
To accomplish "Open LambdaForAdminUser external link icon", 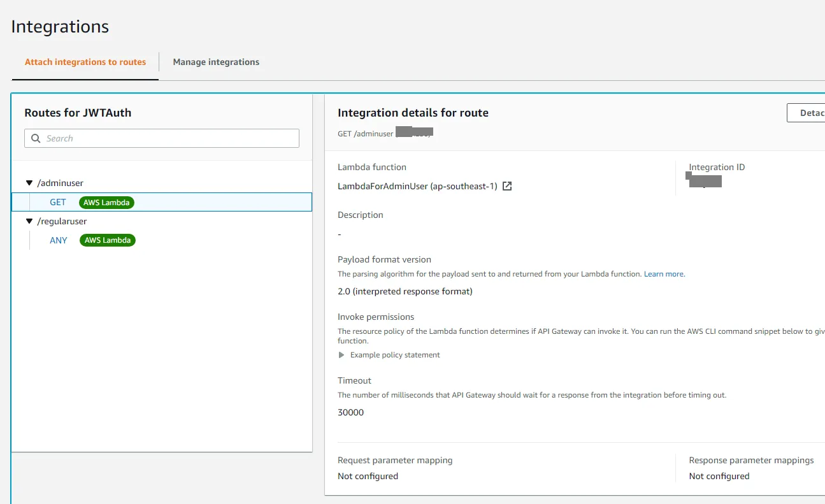I will 507,186.
